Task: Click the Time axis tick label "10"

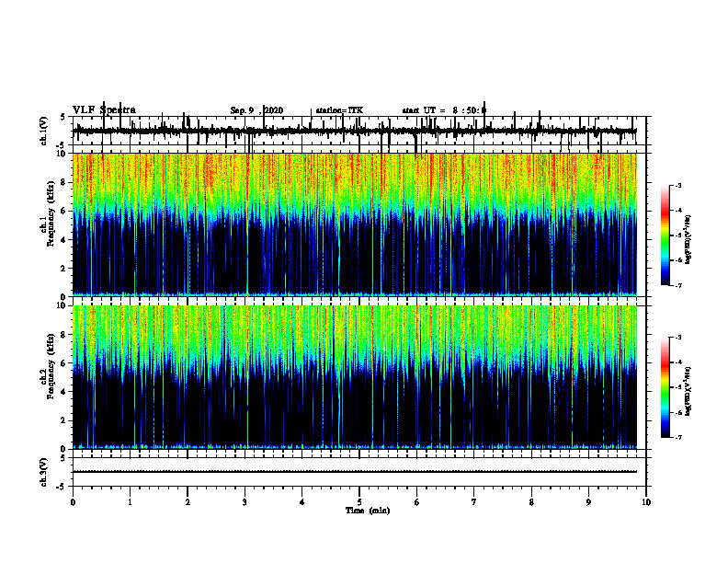Action: pyautogui.click(x=646, y=502)
